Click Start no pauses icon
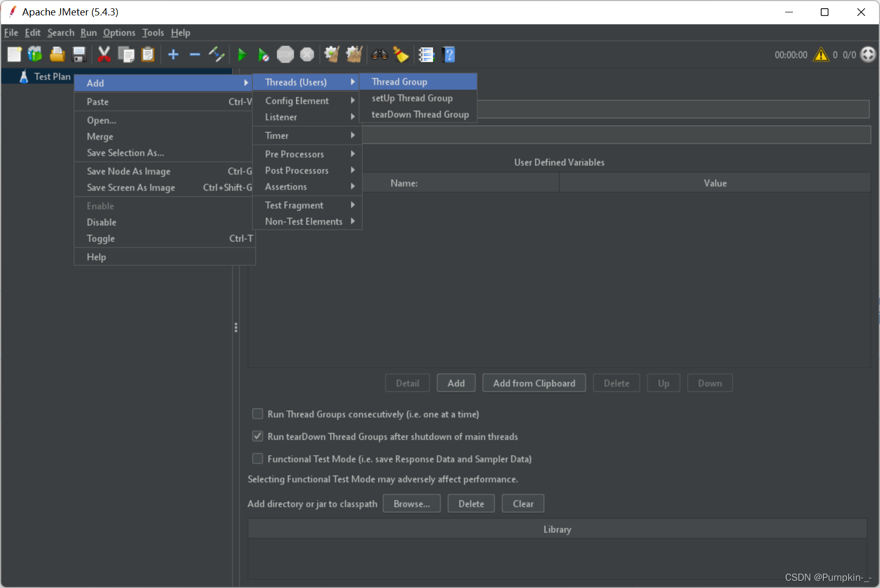Screen dimensions: 880x588 [x=263, y=54]
